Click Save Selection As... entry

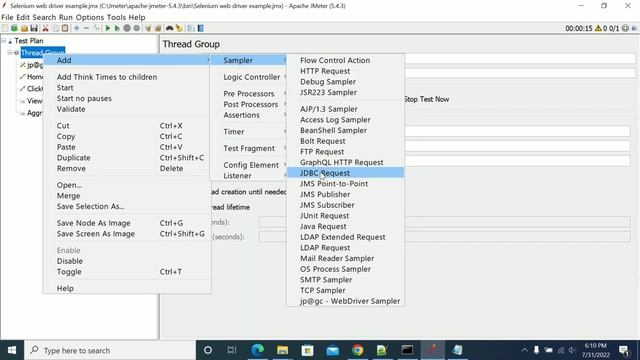127,206
